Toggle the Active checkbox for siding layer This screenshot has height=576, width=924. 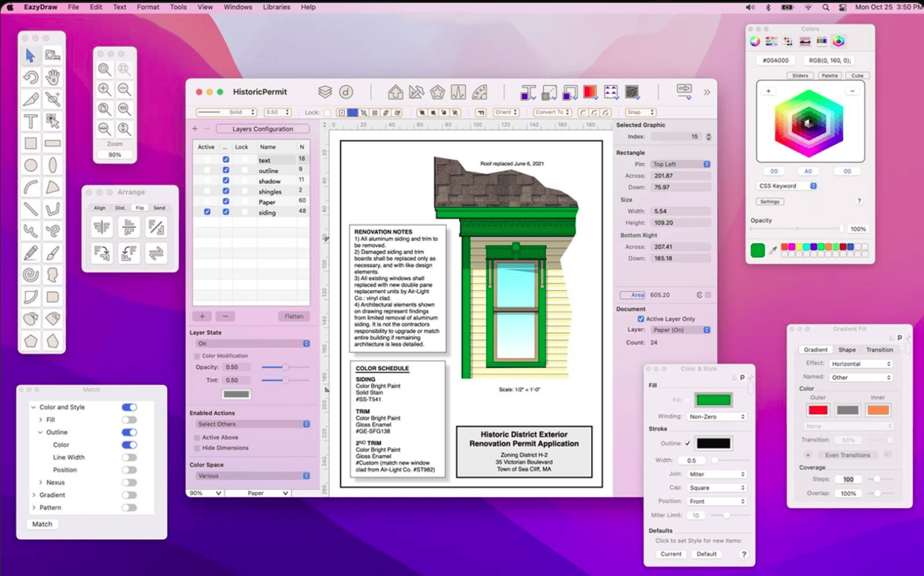[x=207, y=212]
